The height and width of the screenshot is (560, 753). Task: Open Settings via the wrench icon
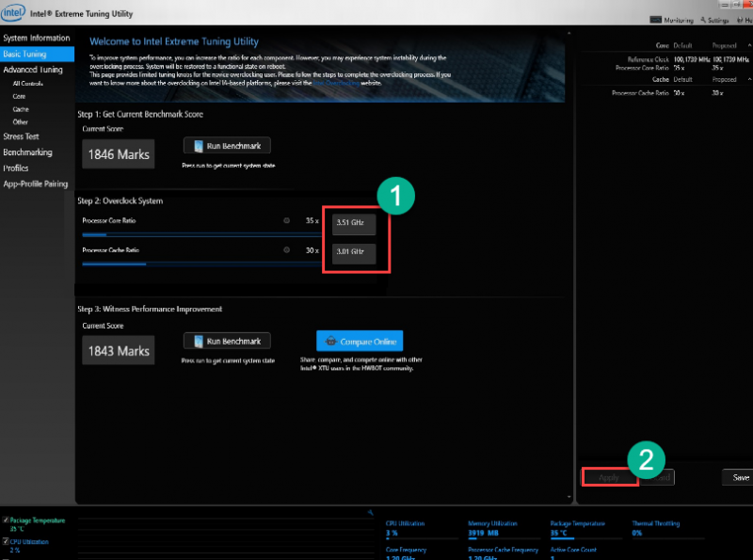coord(703,20)
